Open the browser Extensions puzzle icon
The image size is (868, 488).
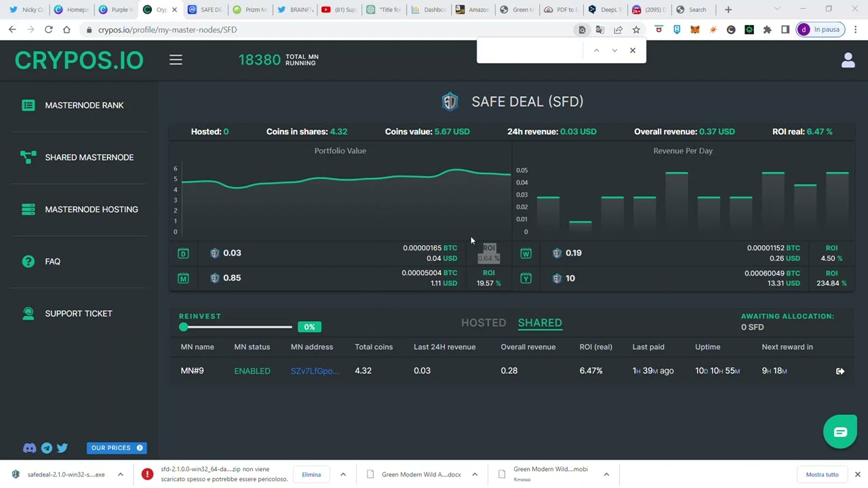[x=767, y=30]
